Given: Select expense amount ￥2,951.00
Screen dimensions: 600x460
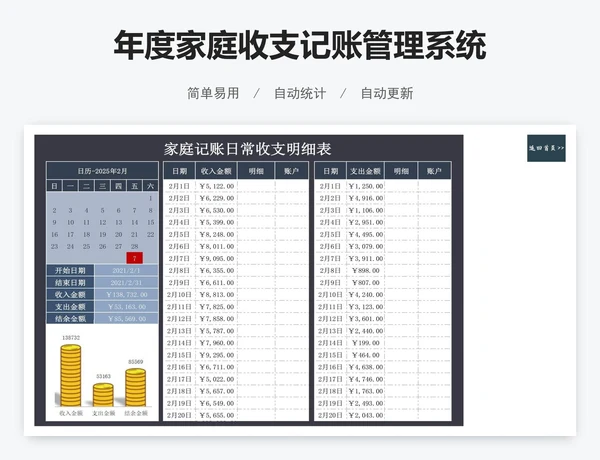Looking at the screenshot, I should pos(365,222).
